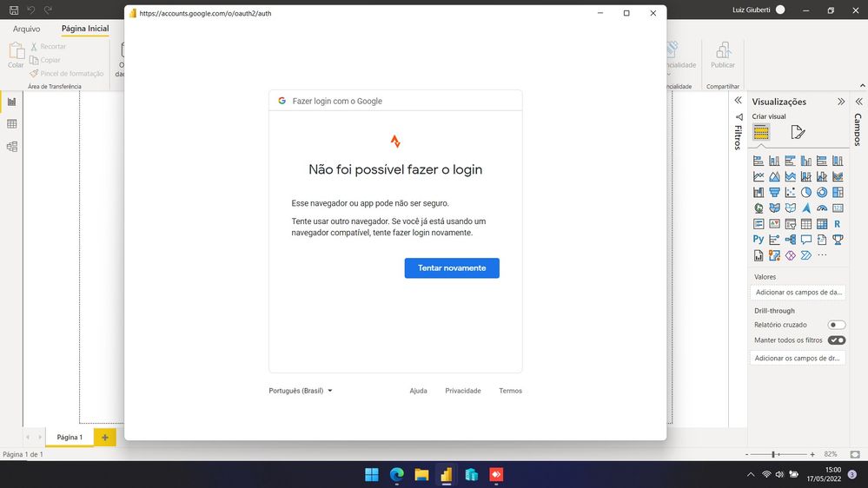Screen dimensions: 868x488
Task: Expand the Filtros pane
Action: click(x=738, y=101)
